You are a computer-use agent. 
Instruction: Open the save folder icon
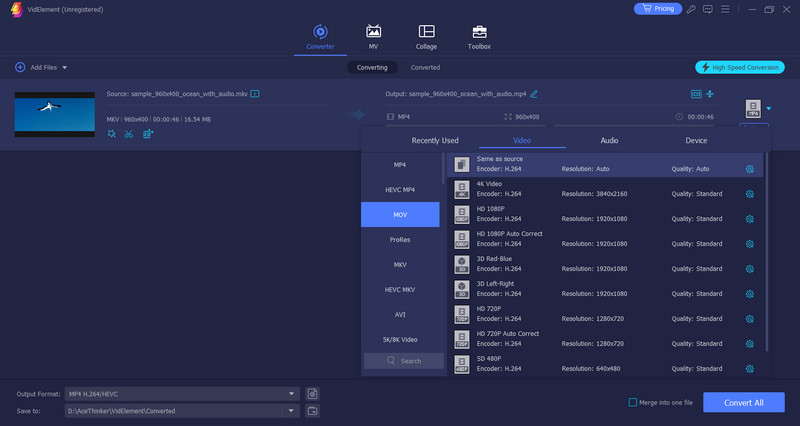tap(313, 411)
